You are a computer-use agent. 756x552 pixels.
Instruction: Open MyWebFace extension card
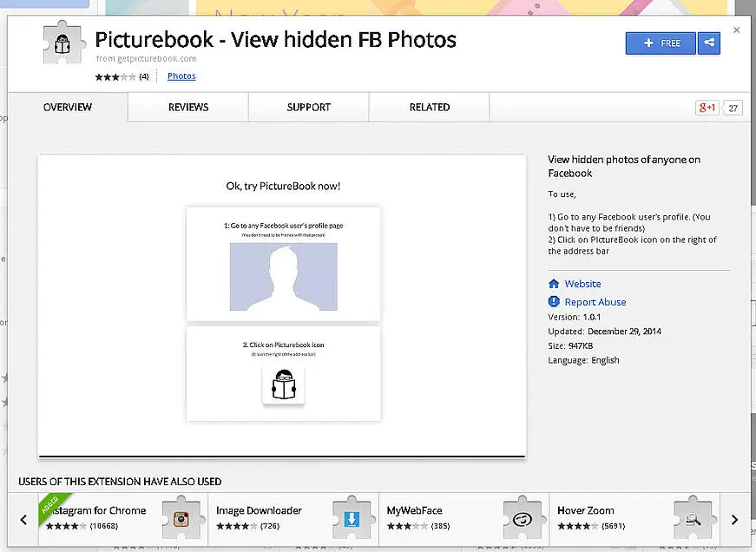(464, 519)
